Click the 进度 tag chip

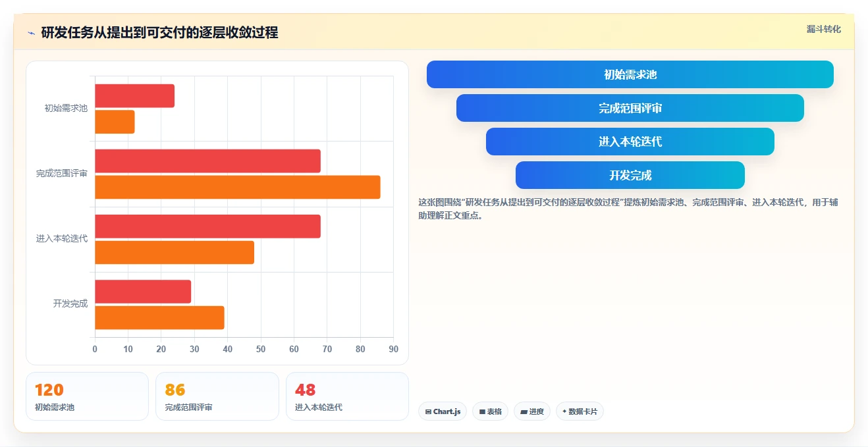(x=532, y=411)
